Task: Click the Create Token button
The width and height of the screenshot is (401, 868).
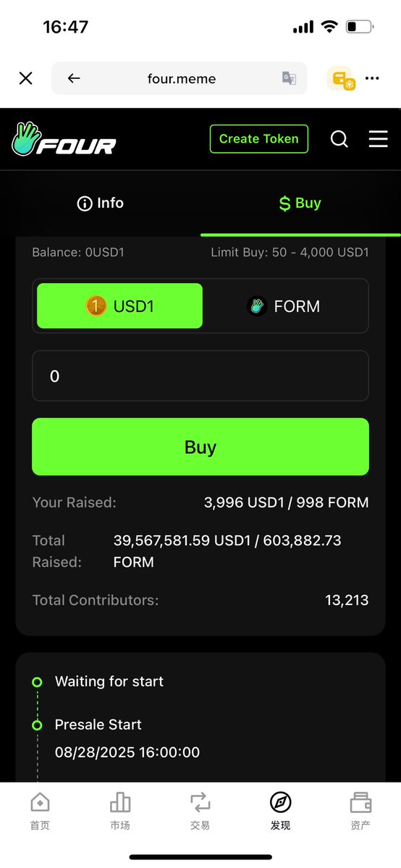Action: coord(259,139)
